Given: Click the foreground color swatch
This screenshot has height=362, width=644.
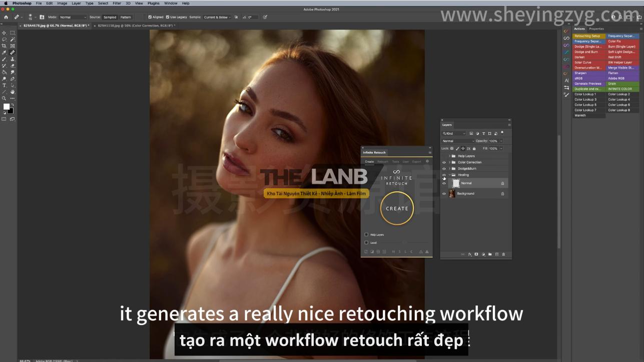Looking at the screenshot, I should click(x=7, y=107).
